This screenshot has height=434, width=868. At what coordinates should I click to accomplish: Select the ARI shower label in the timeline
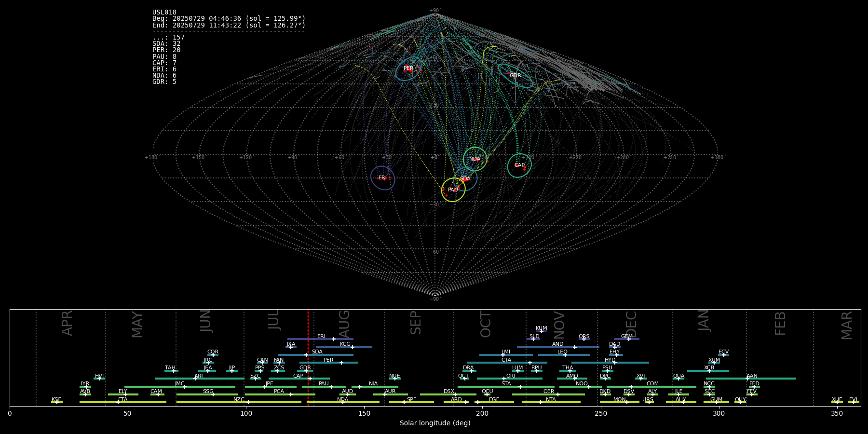[x=199, y=376]
